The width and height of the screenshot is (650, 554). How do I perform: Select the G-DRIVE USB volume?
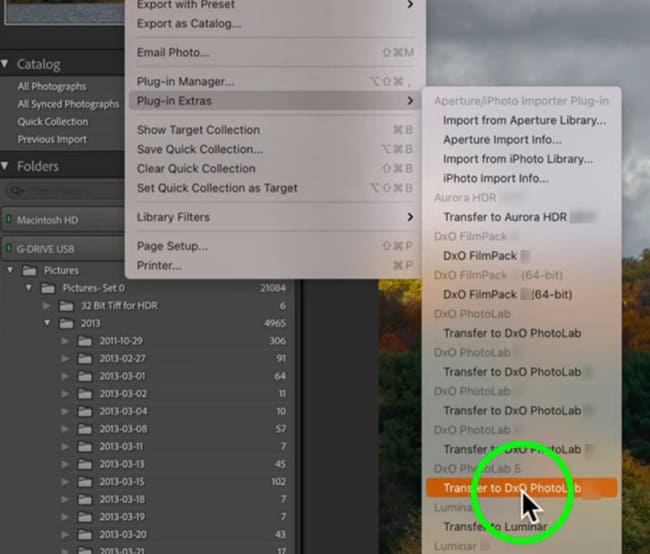pos(63,248)
